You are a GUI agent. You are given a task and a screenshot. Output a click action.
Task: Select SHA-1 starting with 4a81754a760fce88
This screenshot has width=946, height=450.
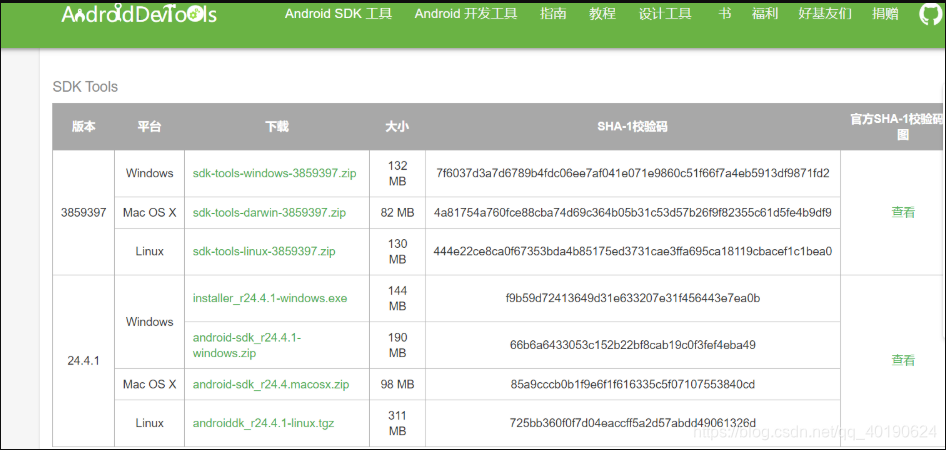[x=633, y=213]
